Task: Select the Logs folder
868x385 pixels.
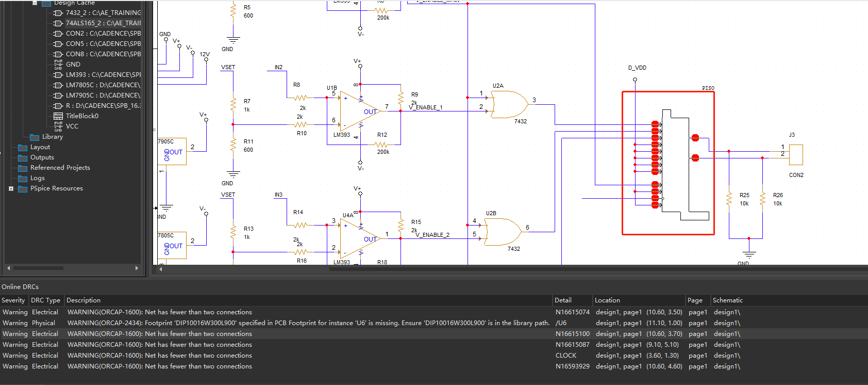Action: pyautogui.click(x=32, y=178)
